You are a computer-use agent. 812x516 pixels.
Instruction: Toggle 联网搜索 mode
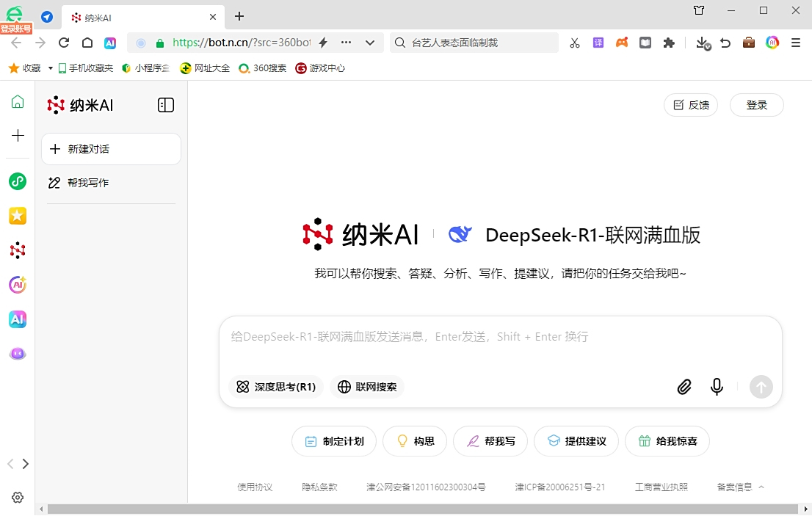[366, 387]
